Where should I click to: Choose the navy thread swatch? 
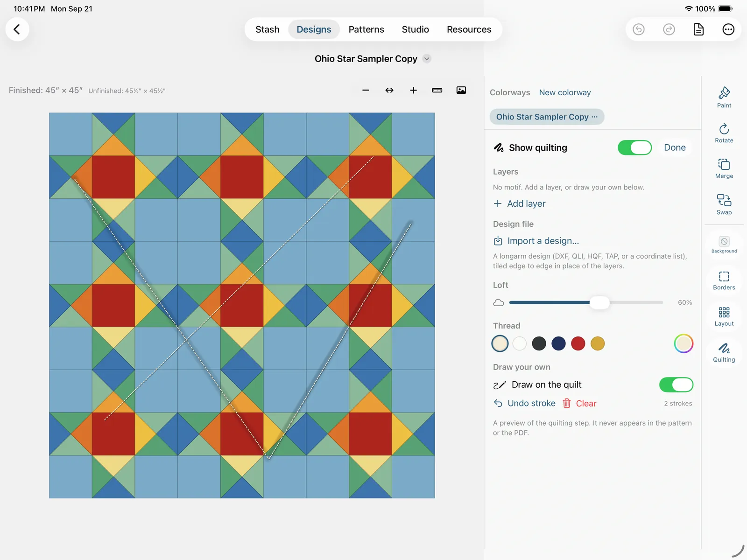[x=558, y=343]
